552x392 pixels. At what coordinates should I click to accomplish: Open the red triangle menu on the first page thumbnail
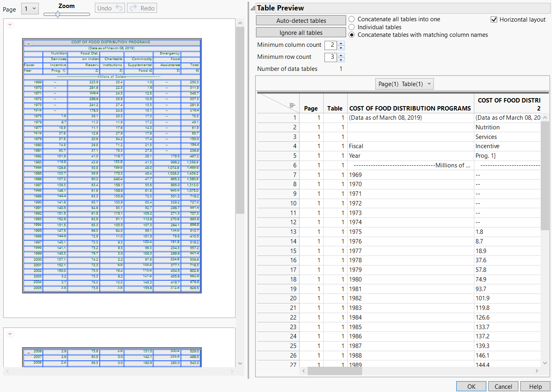10,24
